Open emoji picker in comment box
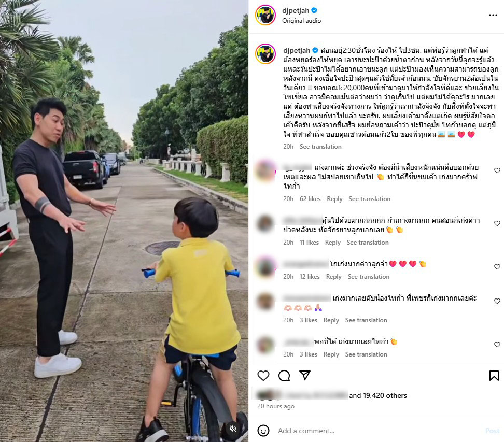The width and height of the screenshot is (504, 442). click(x=263, y=431)
